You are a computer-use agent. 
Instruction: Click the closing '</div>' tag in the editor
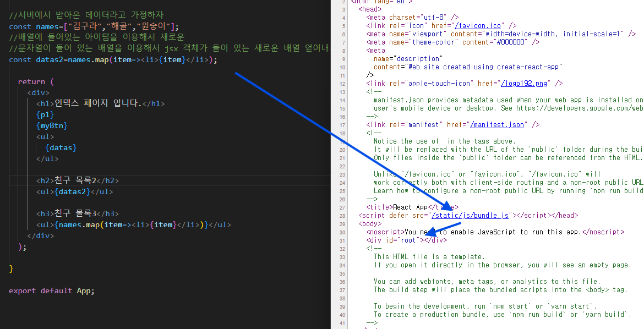[x=41, y=236]
